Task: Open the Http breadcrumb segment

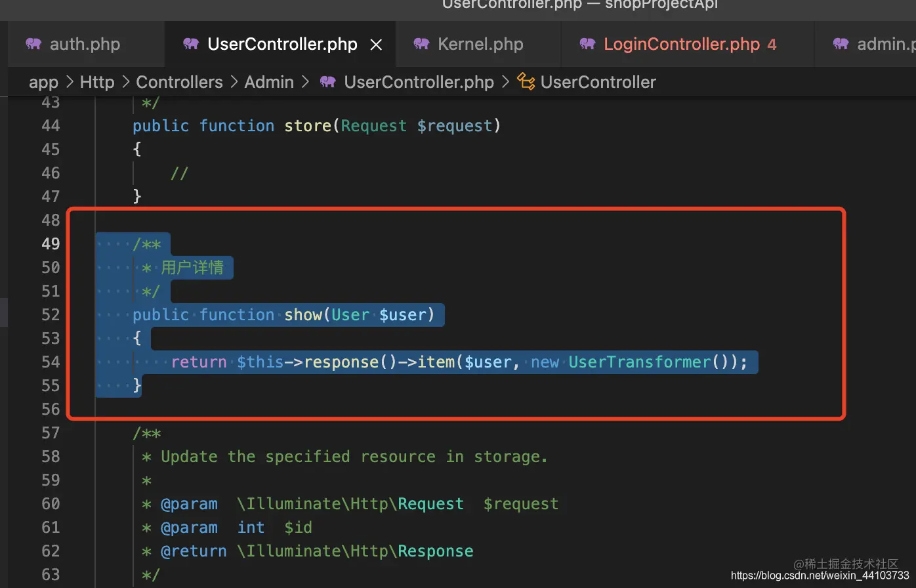Action: pos(97,82)
